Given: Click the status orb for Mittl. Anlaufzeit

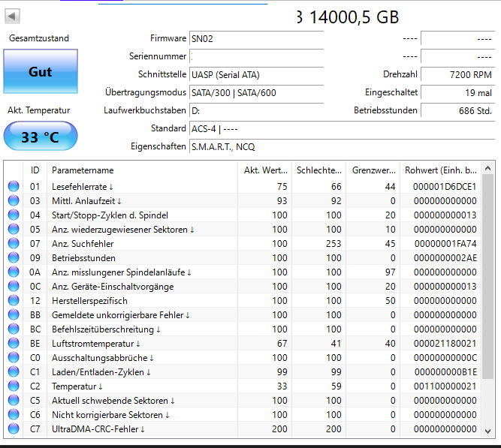Looking at the screenshot, I should [14, 200].
